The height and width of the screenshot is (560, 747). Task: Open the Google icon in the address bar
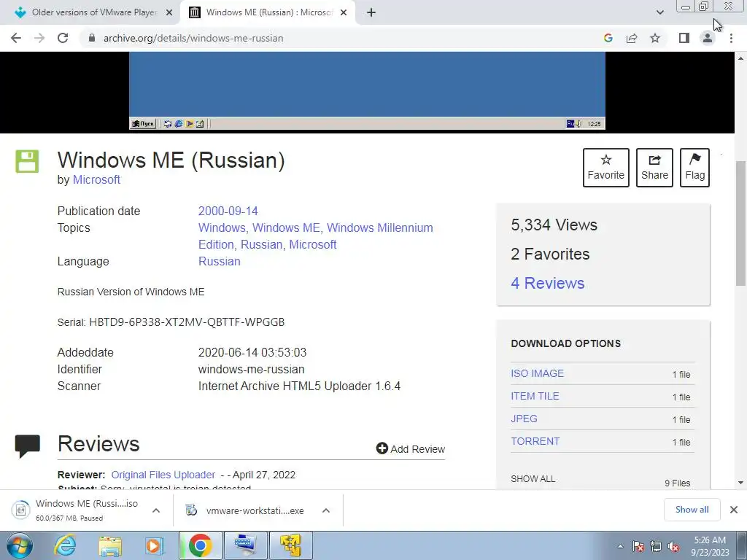[608, 38]
